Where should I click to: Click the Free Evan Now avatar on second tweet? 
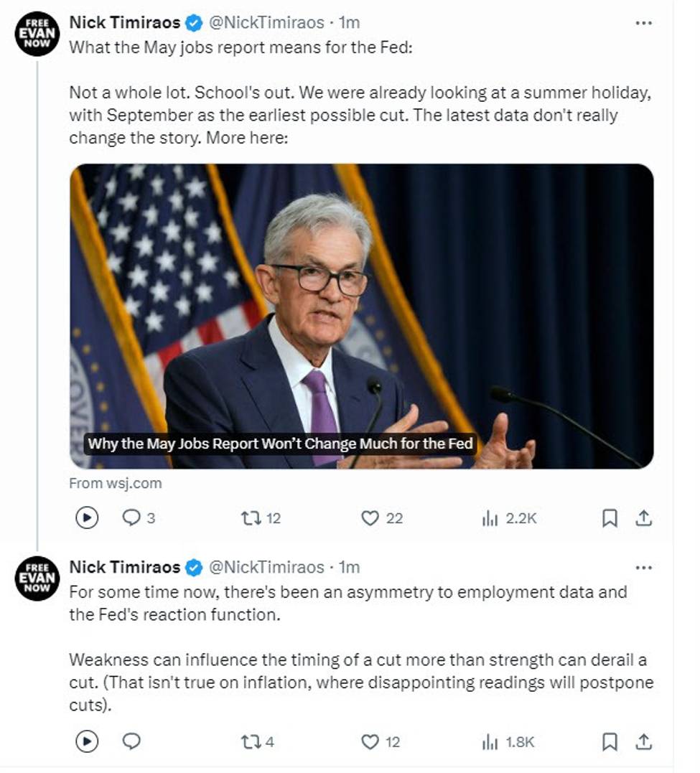tap(37, 578)
